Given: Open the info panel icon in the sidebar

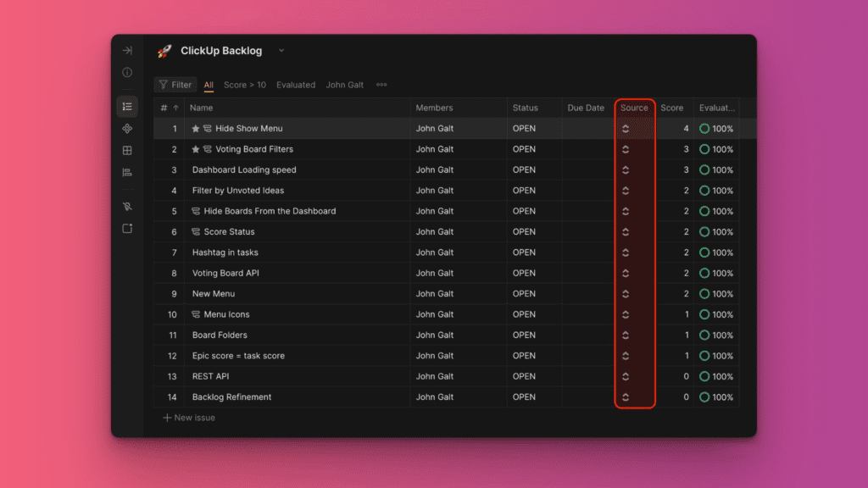Looking at the screenshot, I should point(127,73).
